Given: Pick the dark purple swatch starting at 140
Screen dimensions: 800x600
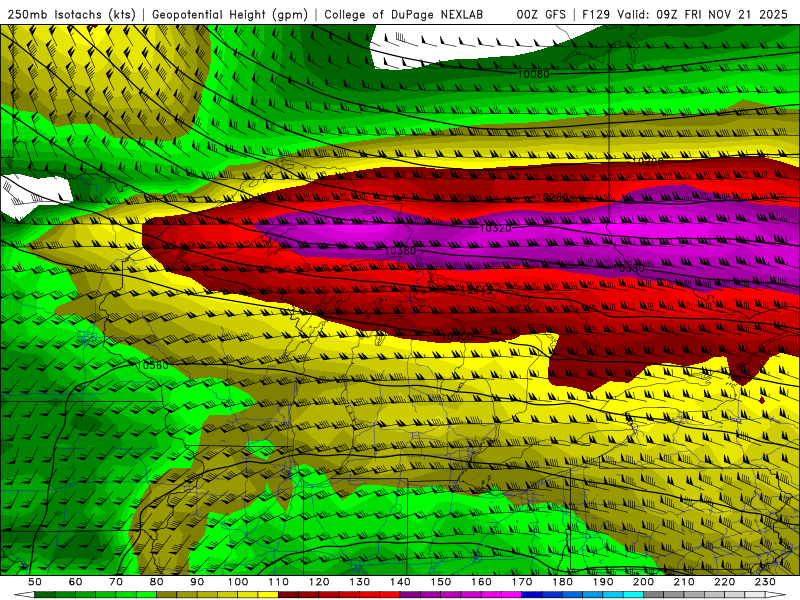Looking at the screenshot, I should 410,595.
